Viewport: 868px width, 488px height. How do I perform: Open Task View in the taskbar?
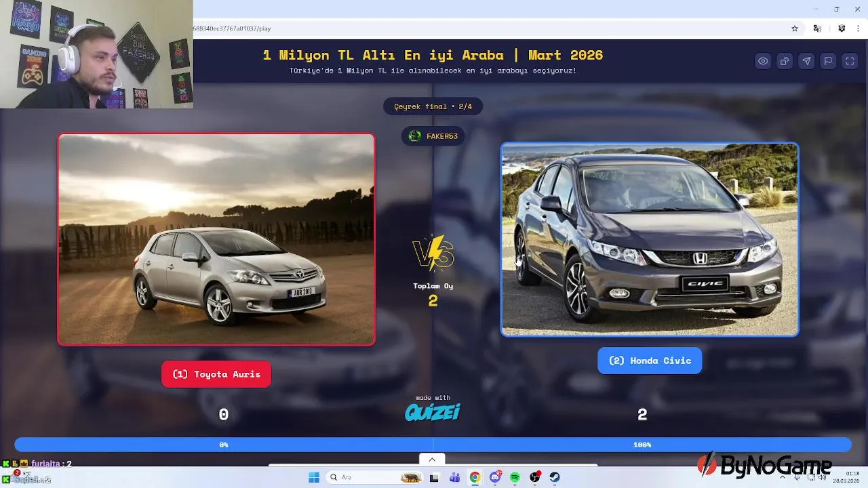[434, 477]
